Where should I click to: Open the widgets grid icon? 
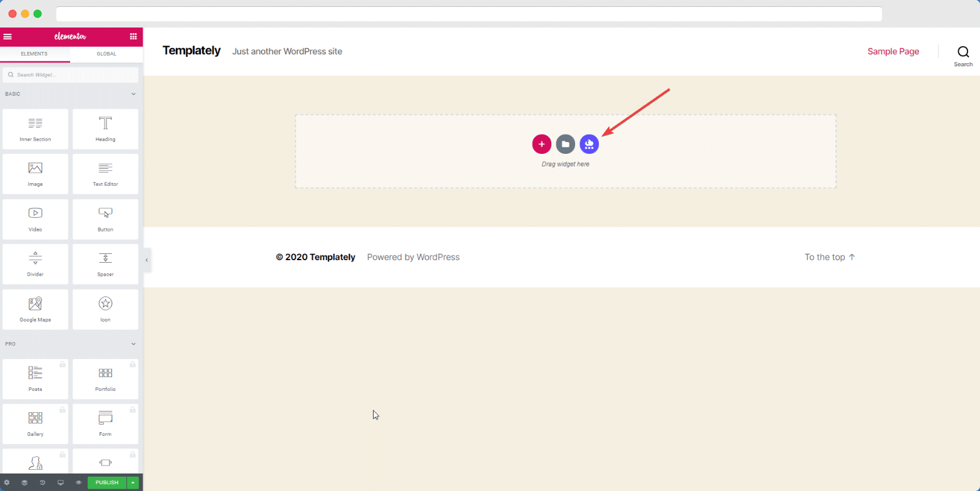(x=133, y=36)
